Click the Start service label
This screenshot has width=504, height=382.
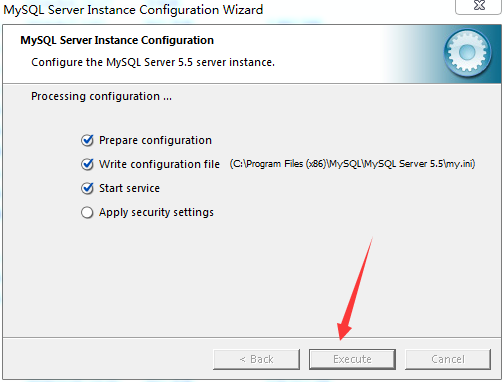click(x=129, y=188)
